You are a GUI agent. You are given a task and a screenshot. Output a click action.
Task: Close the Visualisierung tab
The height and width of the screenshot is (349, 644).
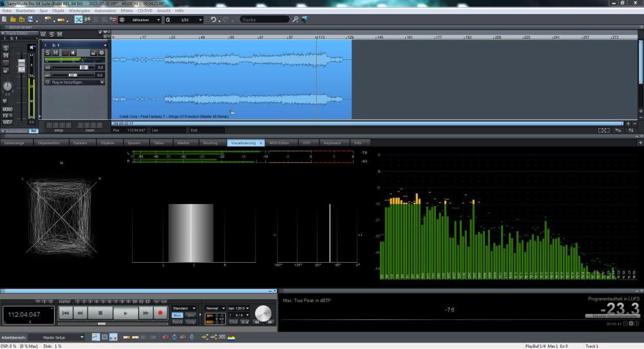pyautogui.click(x=260, y=143)
